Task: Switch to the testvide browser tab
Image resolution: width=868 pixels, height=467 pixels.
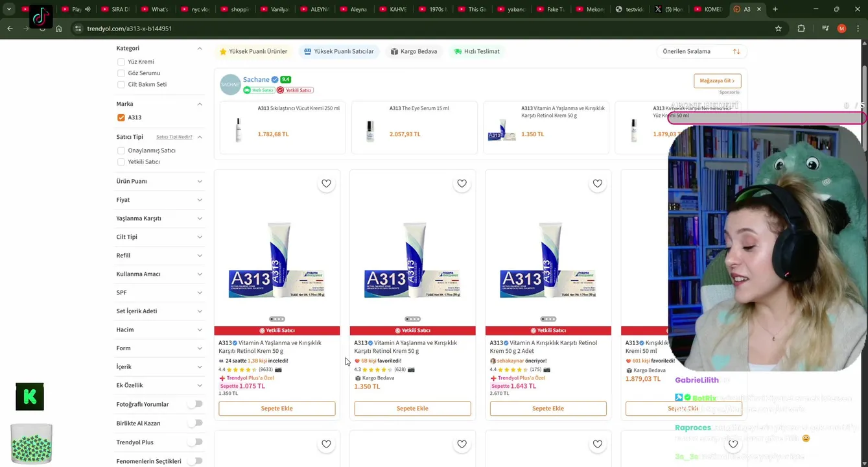Action: 631,9
